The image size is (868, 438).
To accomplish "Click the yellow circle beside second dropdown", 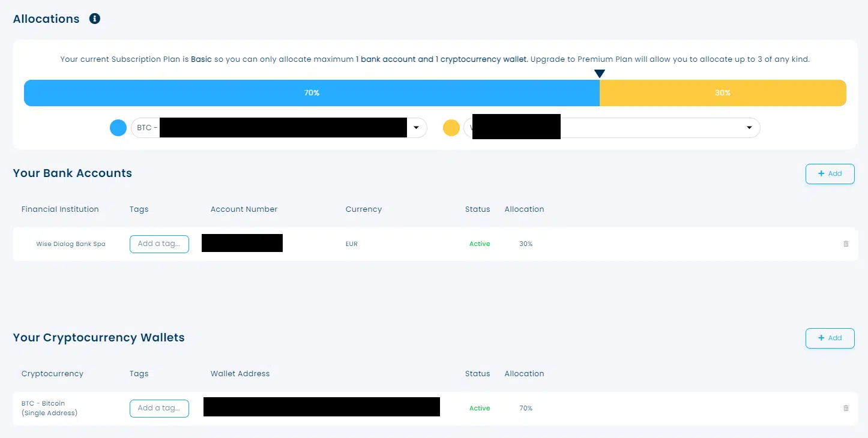I will pos(451,128).
